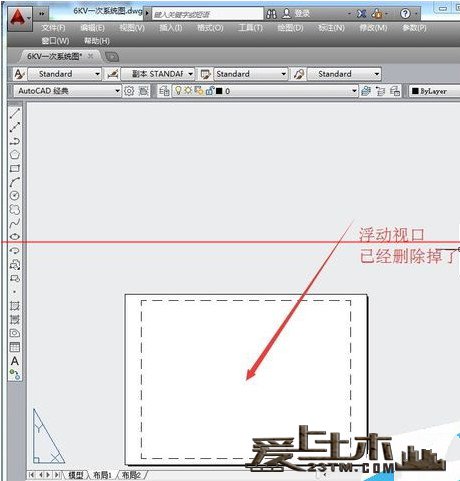Toggle layer 0 lock icon
The height and width of the screenshot is (481, 460).
click(x=210, y=91)
